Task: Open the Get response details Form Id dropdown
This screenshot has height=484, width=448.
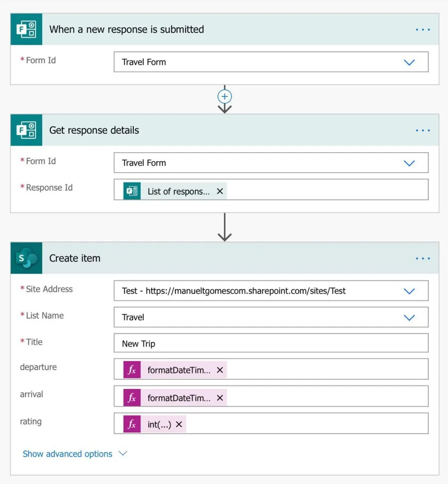Action: click(409, 163)
